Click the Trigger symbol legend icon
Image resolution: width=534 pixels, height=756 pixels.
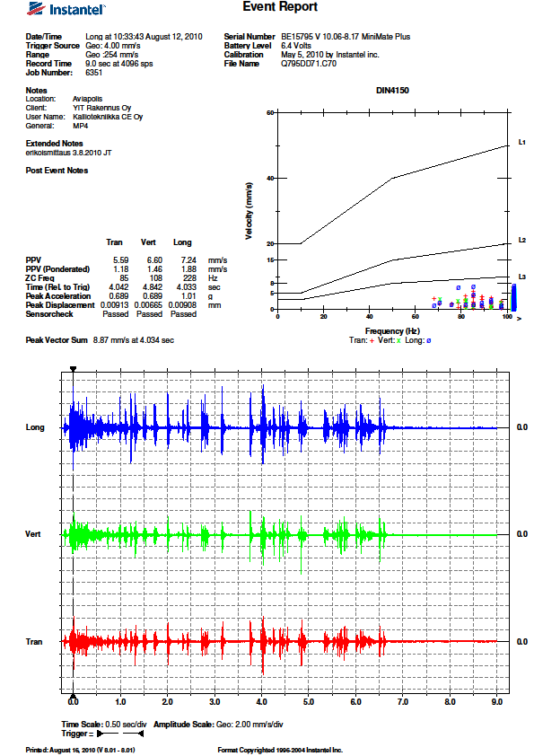point(120,734)
